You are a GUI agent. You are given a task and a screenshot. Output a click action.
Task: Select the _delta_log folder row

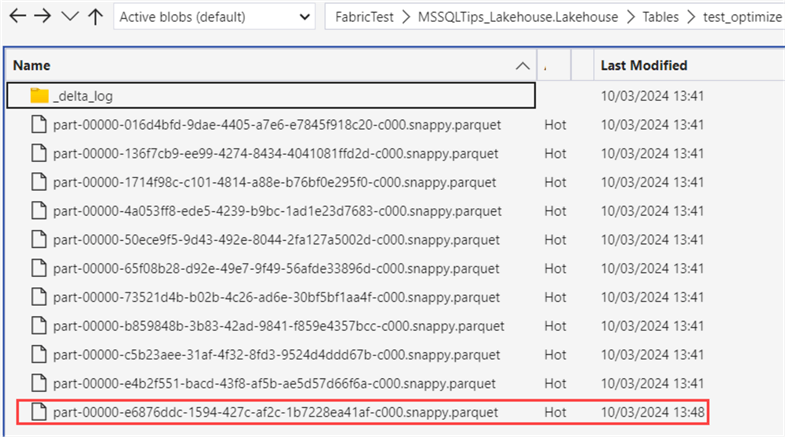pos(271,96)
